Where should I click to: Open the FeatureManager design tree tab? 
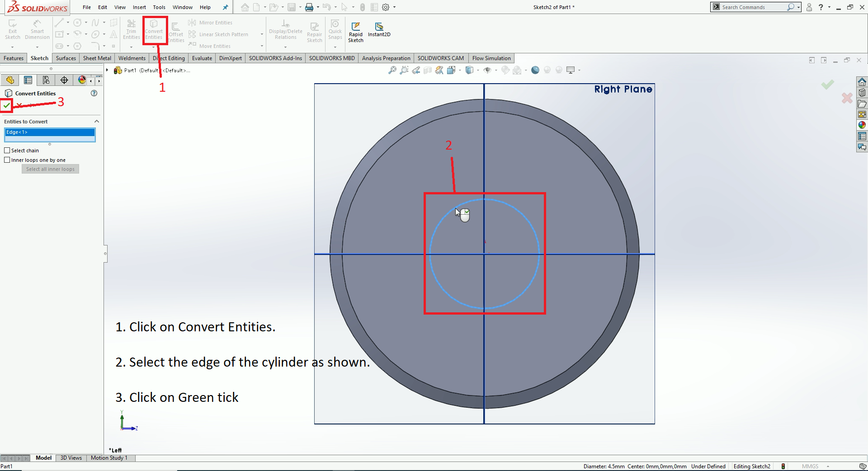(10, 80)
